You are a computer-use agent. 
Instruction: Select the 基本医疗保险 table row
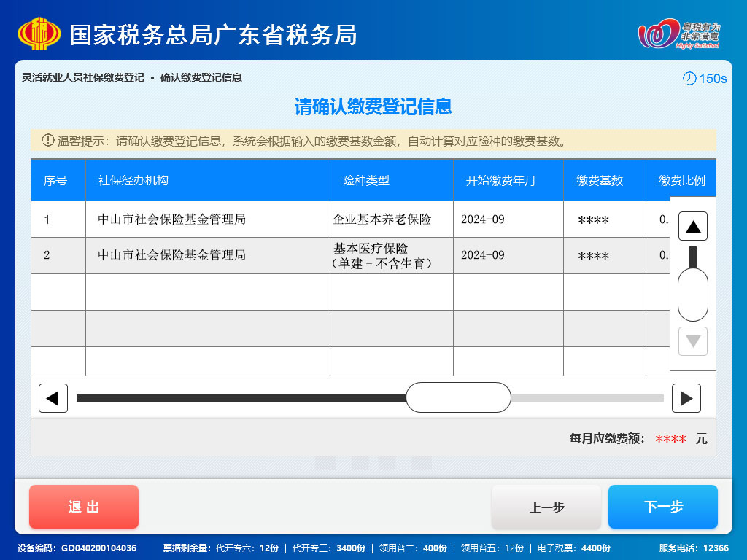click(x=292, y=255)
